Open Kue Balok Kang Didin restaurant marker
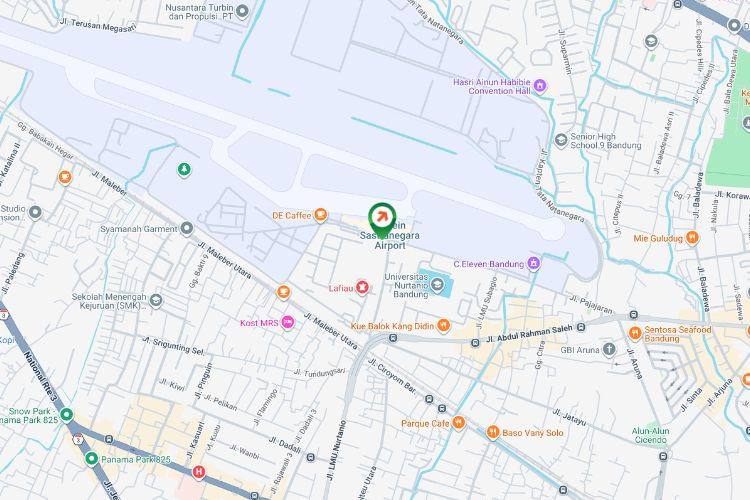This screenshot has height=500, width=750. coord(444,326)
